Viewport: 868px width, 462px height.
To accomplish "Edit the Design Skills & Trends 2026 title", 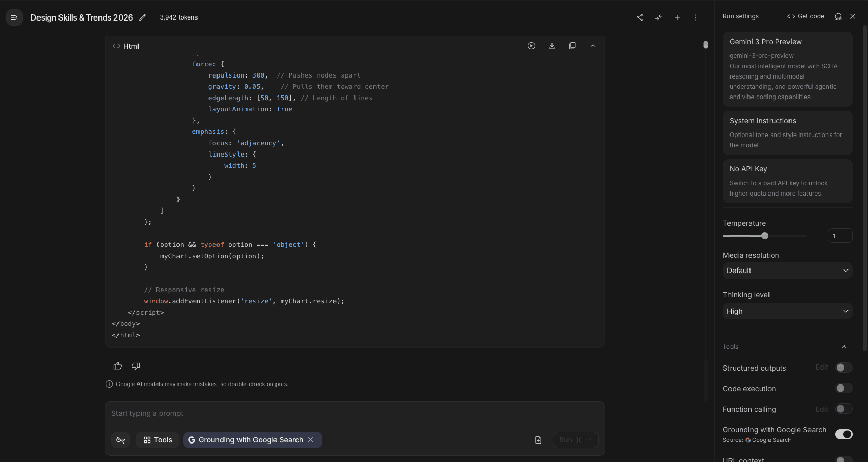I will click(x=143, y=17).
